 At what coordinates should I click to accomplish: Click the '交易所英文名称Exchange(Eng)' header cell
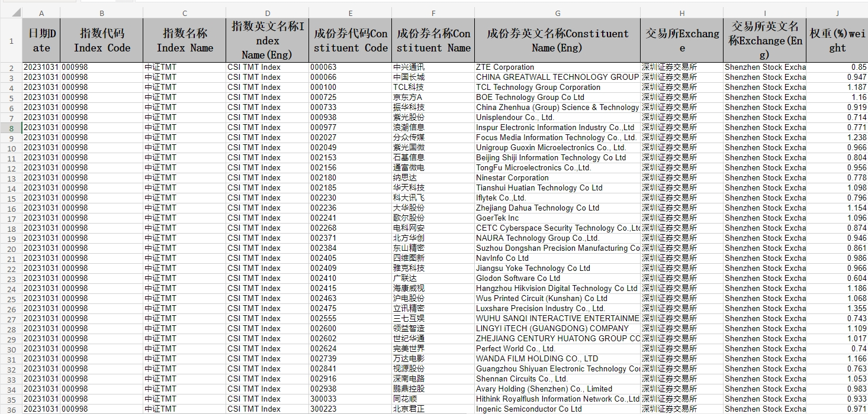765,40
